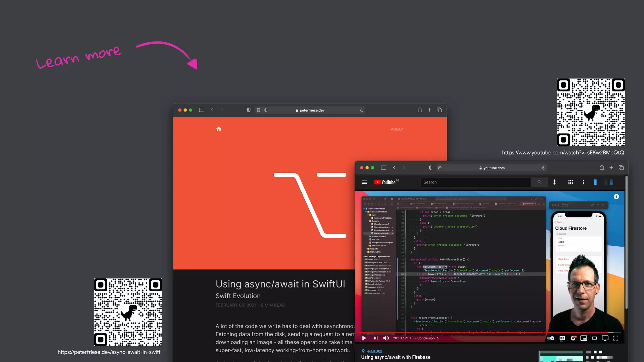Click the peterfriese.dev QR code

[x=128, y=312]
